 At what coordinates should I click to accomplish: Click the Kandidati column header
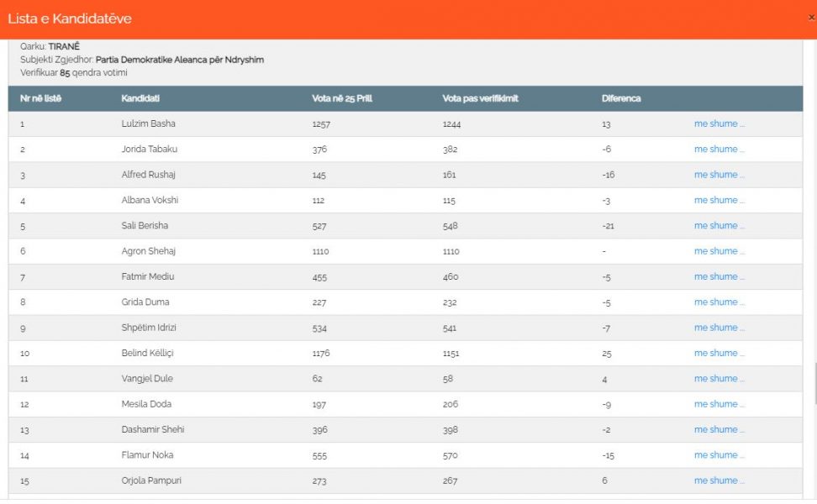click(x=140, y=98)
